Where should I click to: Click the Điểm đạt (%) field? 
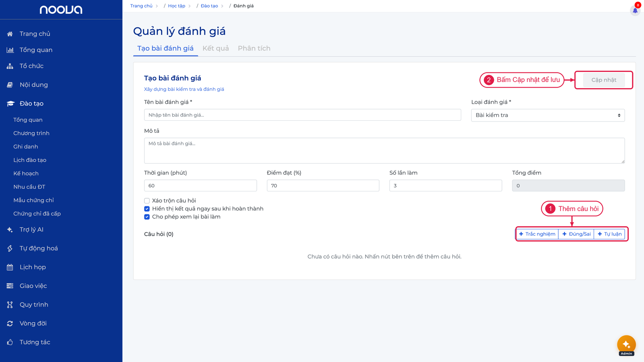[323, 186]
